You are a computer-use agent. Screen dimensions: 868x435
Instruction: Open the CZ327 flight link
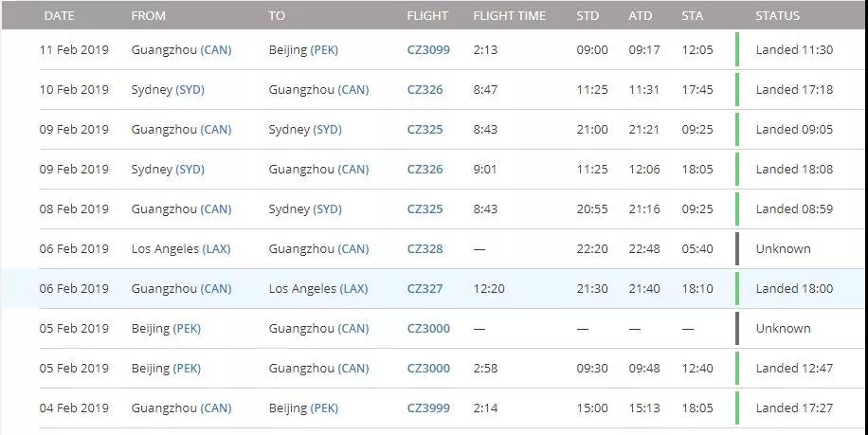tap(425, 289)
